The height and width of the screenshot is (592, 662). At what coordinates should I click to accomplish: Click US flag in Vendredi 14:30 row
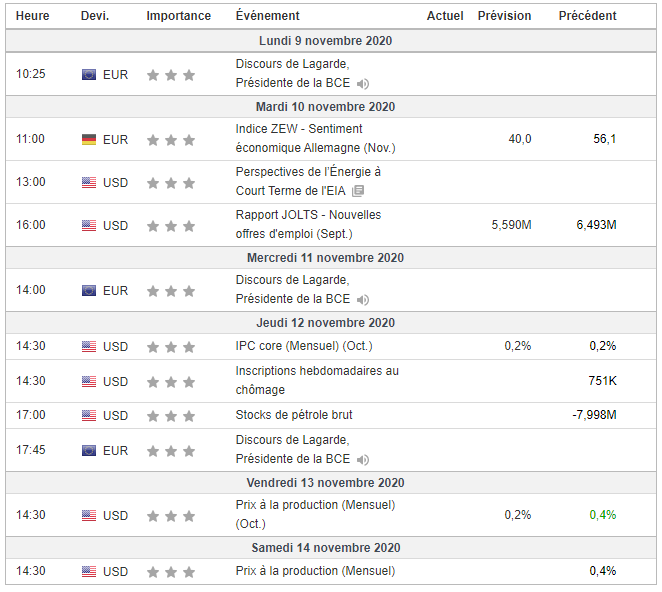pos(89,516)
